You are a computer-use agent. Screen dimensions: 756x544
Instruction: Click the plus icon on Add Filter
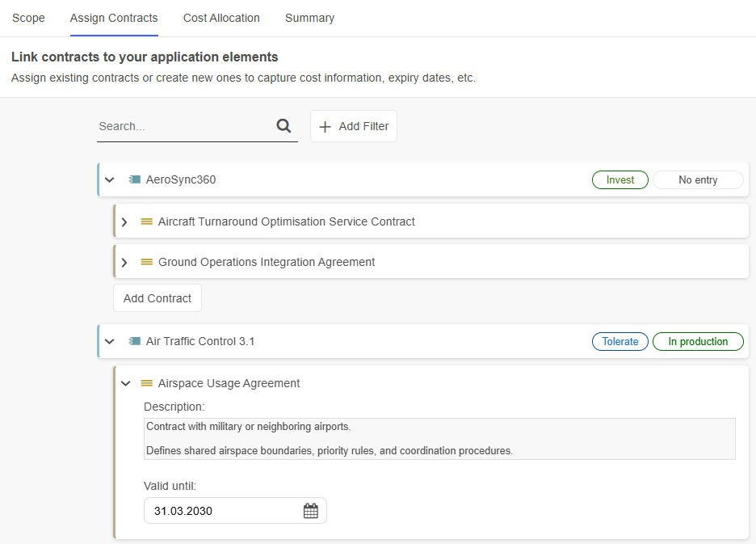325,126
